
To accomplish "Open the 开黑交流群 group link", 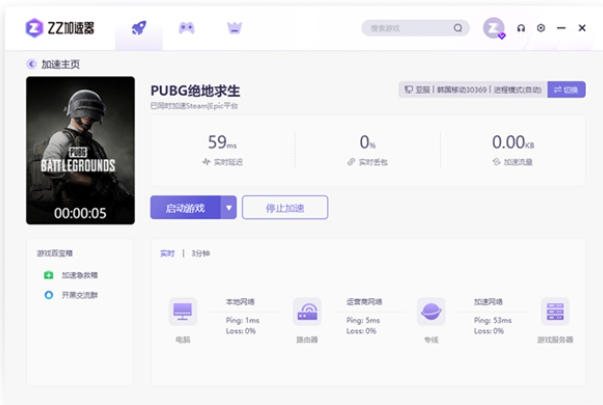I will tap(80, 295).
